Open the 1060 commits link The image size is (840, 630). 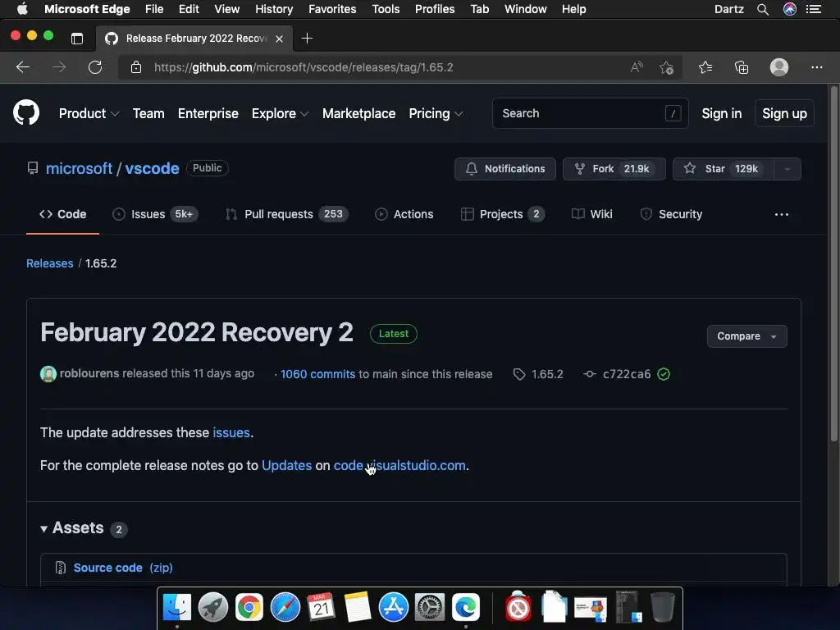(317, 374)
